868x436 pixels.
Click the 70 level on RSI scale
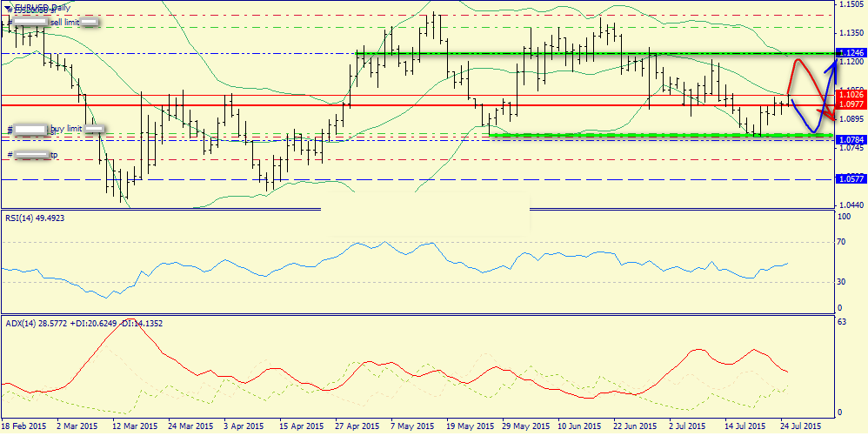point(843,242)
